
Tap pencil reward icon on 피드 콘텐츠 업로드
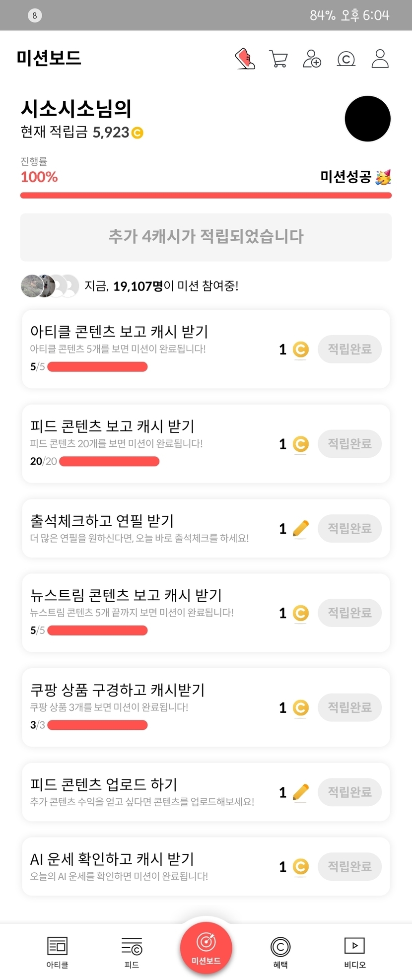point(300,792)
